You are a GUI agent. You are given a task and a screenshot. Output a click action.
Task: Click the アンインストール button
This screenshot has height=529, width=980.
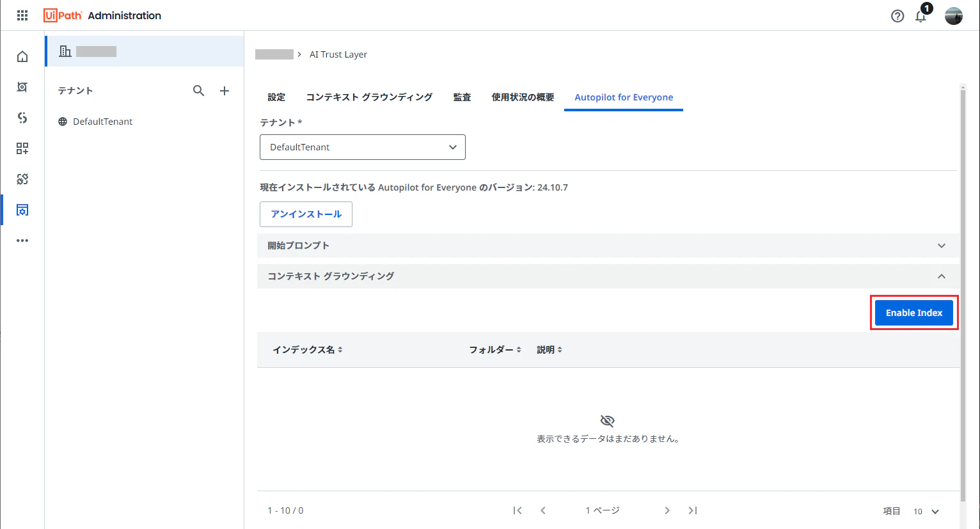point(306,214)
